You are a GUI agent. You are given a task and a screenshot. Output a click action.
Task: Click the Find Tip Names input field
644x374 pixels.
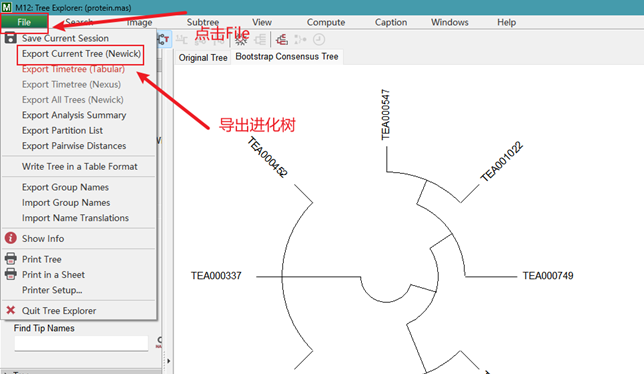click(x=81, y=343)
